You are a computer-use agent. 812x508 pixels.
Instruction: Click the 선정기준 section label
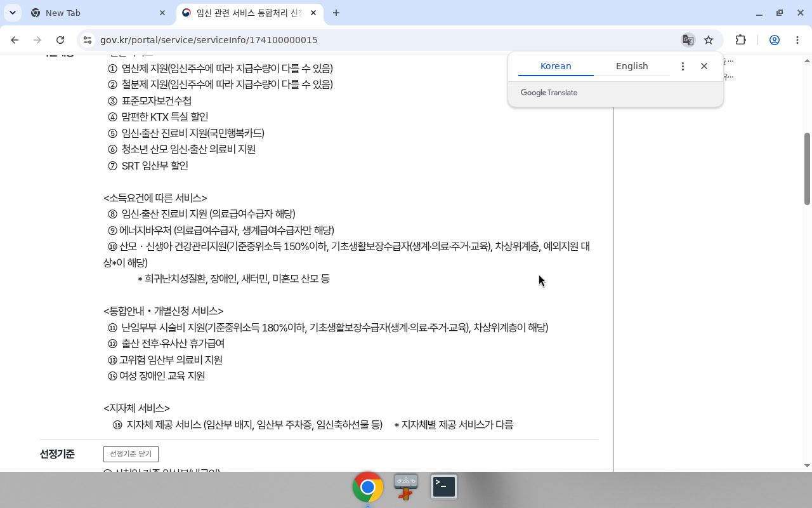[57, 454]
